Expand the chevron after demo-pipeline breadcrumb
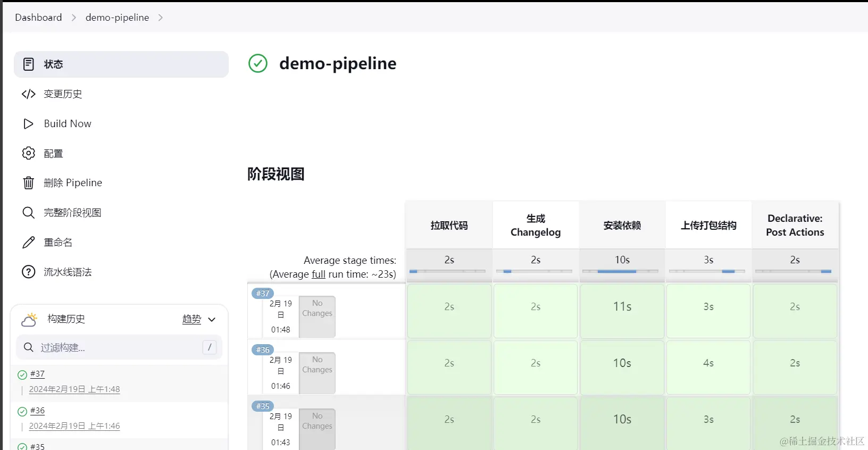The image size is (868, 450). [161, 18]
